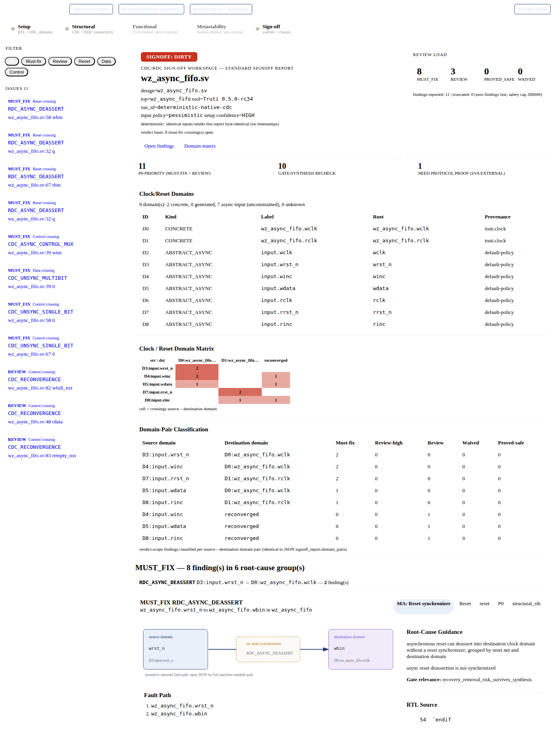Click the SIGNOFF: DIRTY badge

pyautogui.click(x=169, y=57)
